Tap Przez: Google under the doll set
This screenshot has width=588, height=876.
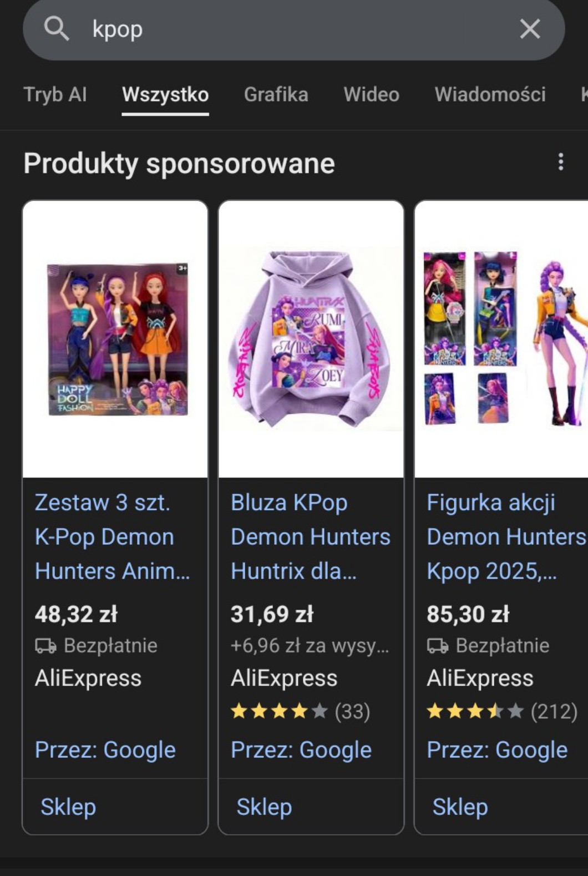pyautogui.click(x=105, y=750)
